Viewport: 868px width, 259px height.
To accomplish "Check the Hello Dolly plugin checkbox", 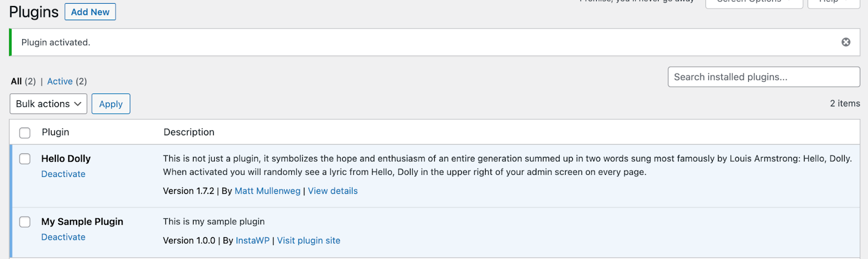I will coord(25,159).
